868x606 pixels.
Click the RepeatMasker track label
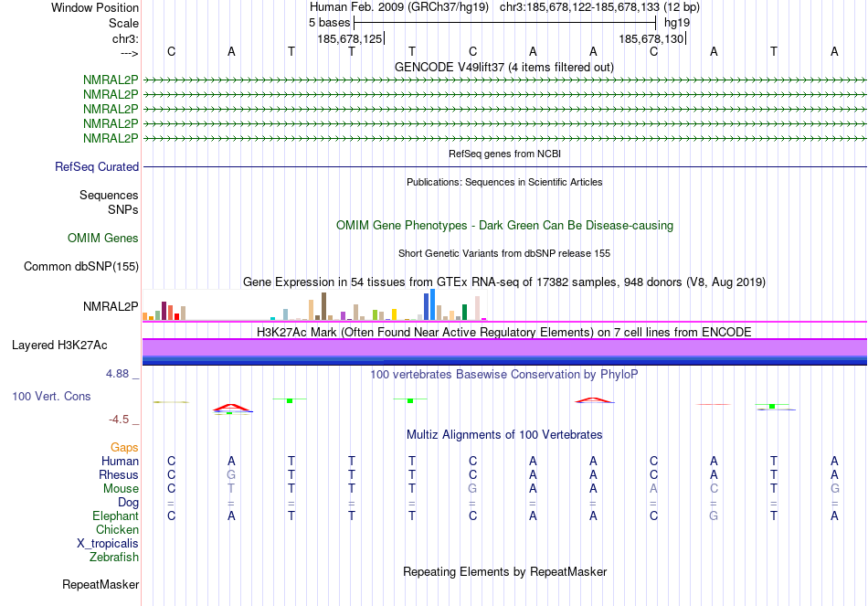tap(101, 584)
